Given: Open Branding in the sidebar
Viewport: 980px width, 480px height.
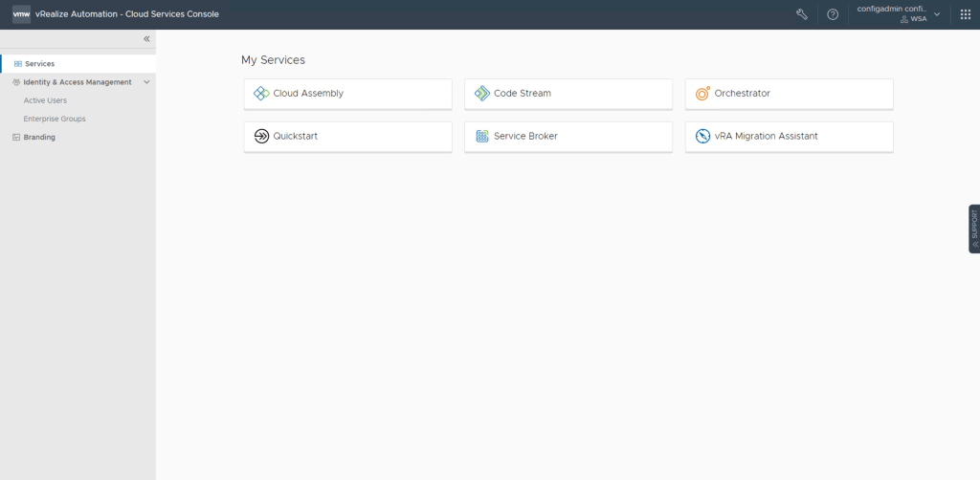Looking at the screenshot, I should pos(39,137).
